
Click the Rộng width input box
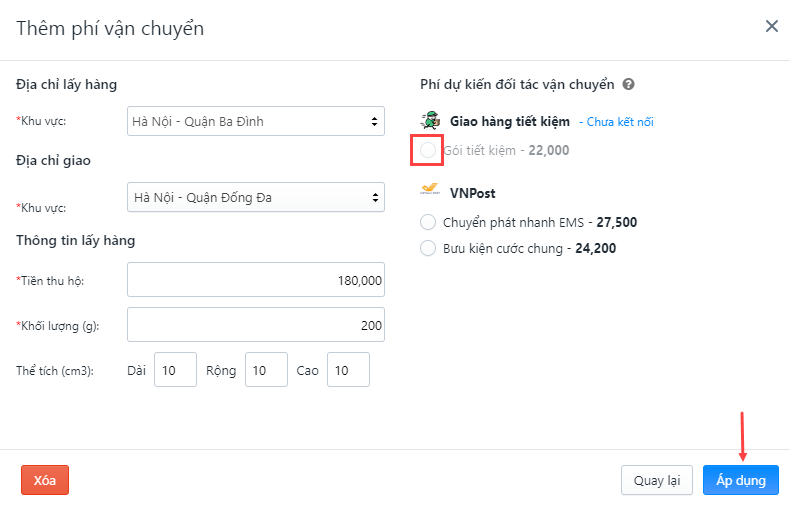266,370
